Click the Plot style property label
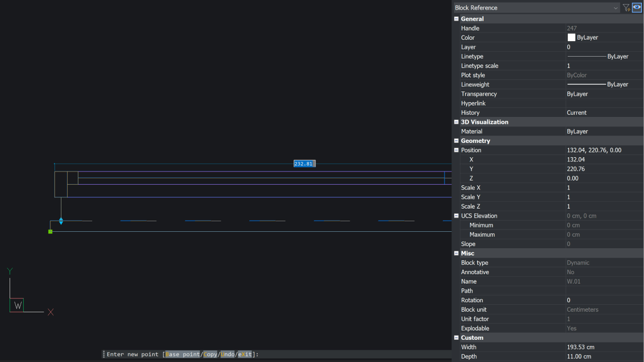The width and height of the screenshot is (644, 362). pyautogui.click(x=473, y=75)
